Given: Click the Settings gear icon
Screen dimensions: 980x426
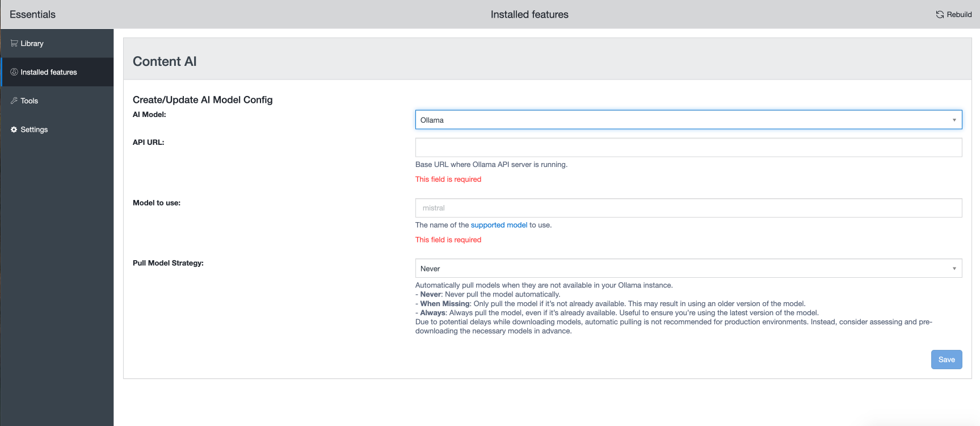Looking at the screenshot, I should (x=14, y=130).
